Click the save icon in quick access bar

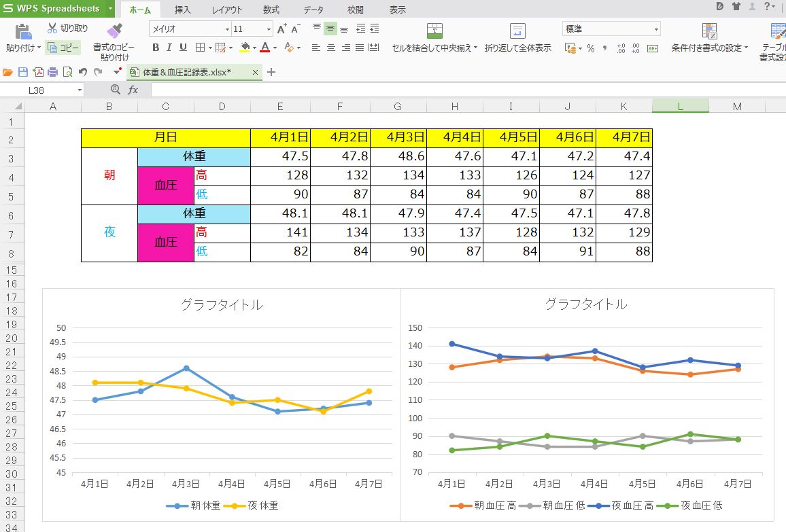click(x=22, y=72)
